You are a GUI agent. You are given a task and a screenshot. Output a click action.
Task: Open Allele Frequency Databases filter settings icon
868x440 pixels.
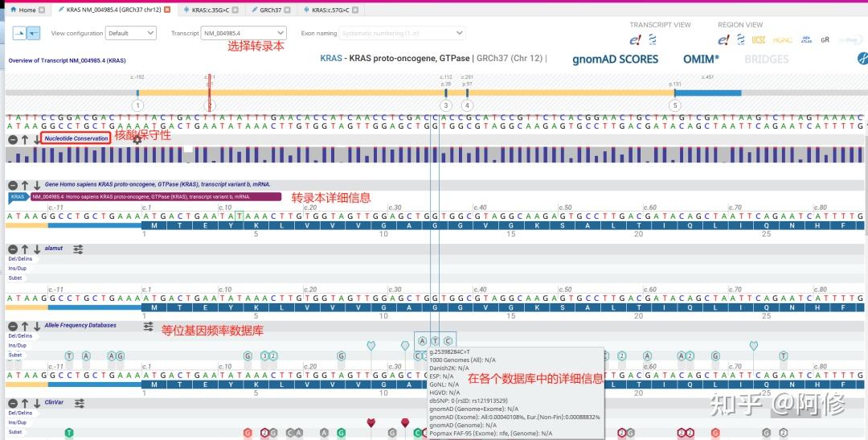[x=148, y=327]
